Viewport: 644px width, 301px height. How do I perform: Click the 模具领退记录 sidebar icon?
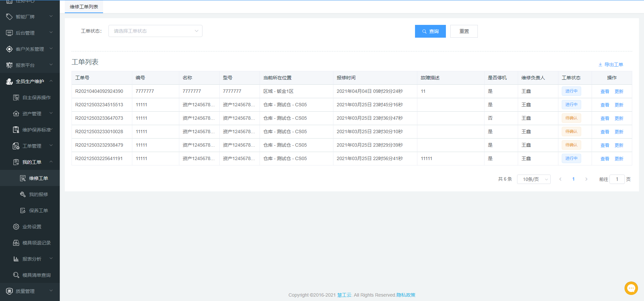(x=16, y=243)
